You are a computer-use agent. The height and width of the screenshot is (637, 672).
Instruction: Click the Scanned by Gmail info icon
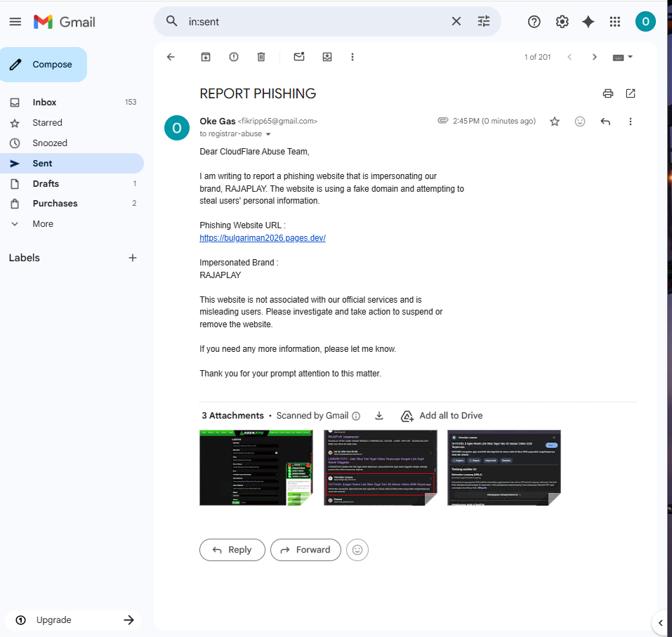click(356, 416)
